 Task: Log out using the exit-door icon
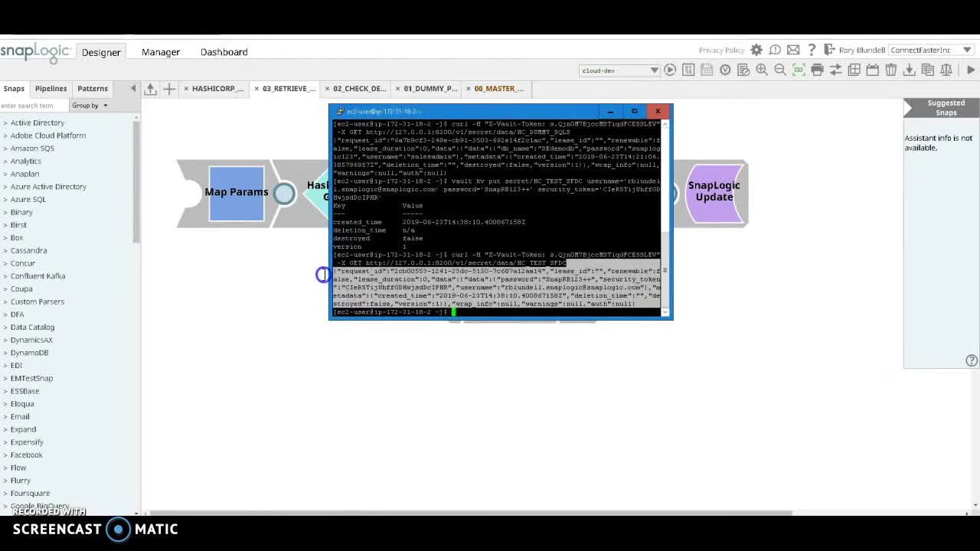(x=829, y=50)
